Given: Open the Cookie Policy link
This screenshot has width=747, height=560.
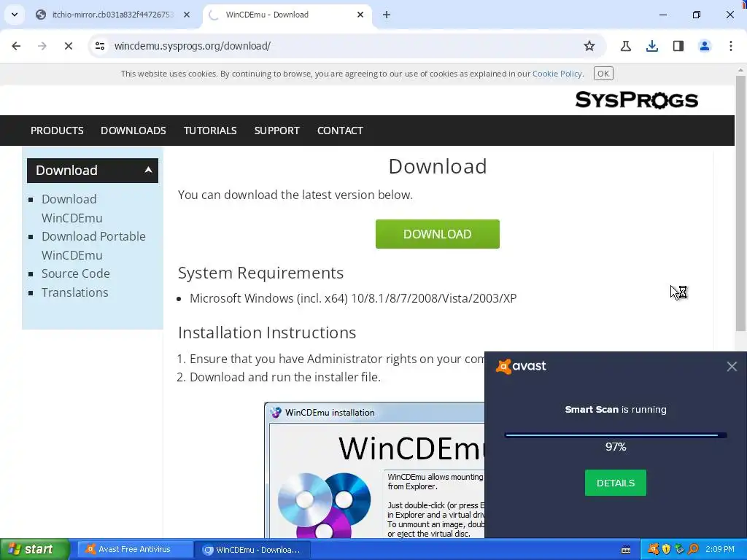Looking at the screenshot, I should 557,74.
